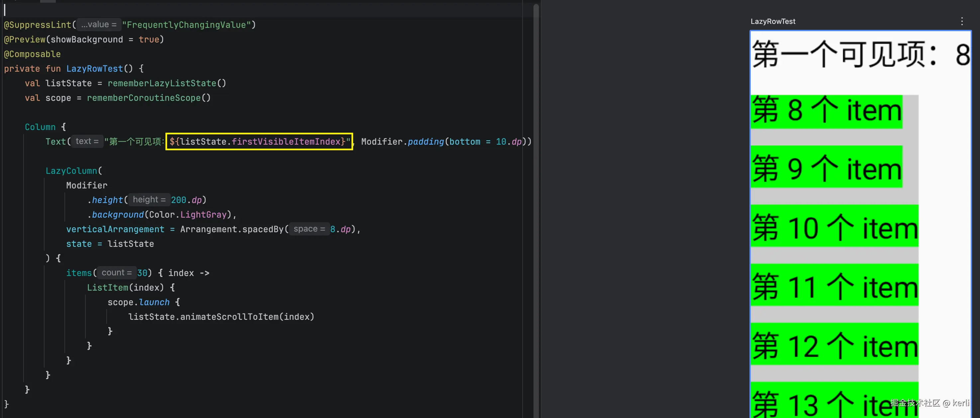Click the LazyColumn composable name
980x418 pixels.
71,171
